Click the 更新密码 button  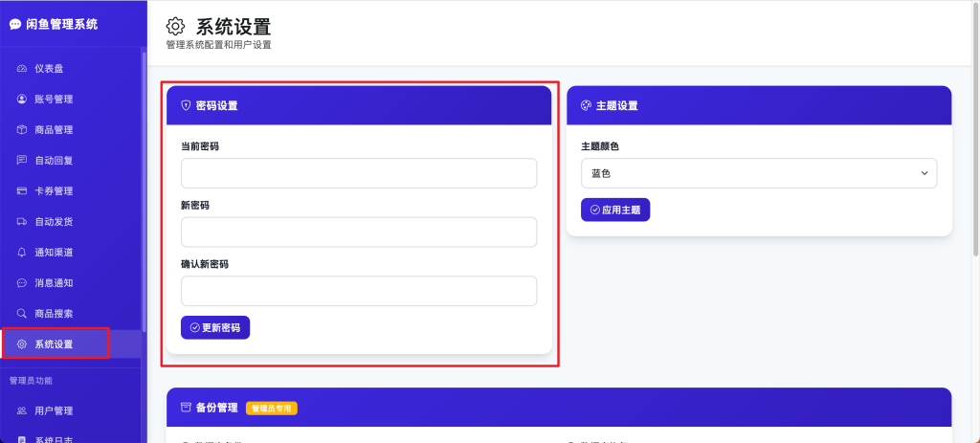[215, 327]
